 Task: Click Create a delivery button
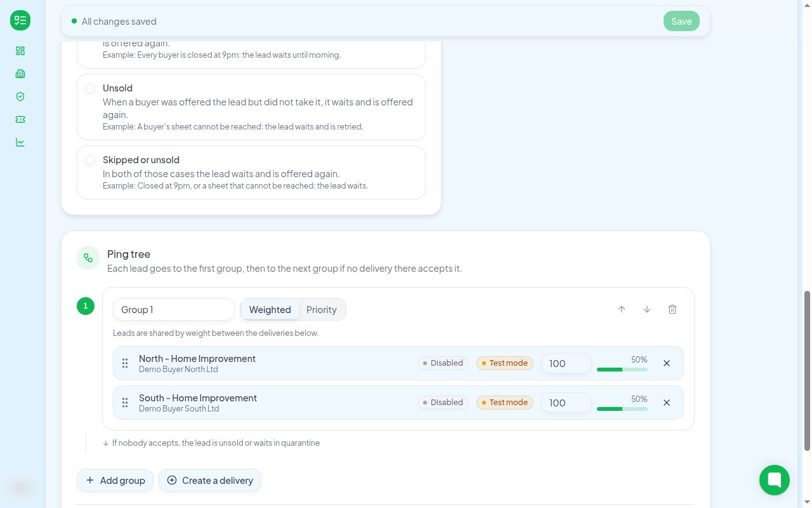pyautogui.click(x=210, y=480)
